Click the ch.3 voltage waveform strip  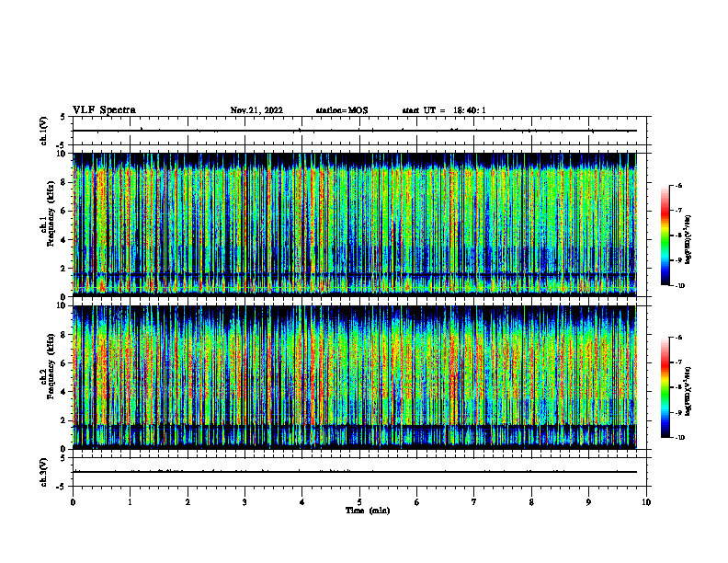coord(359,472)
